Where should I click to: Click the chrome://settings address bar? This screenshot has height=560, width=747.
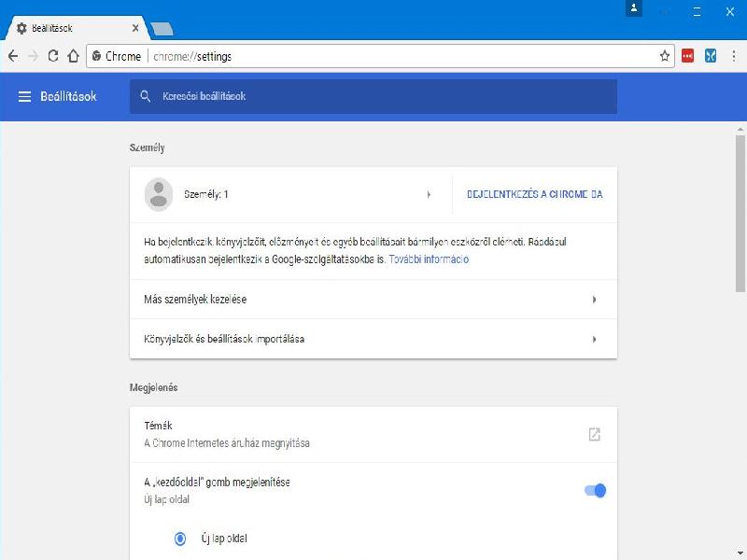point(380,56)
